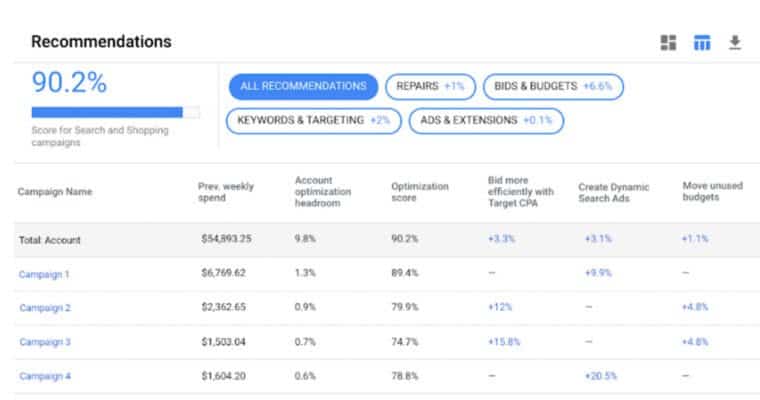
Task: Sort by Optimization score column header
Action: coord(420,192)
